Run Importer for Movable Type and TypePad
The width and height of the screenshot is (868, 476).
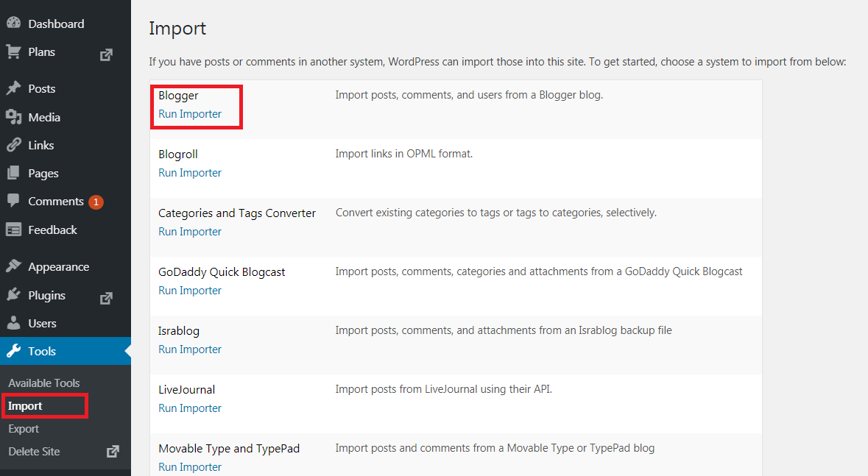[190, 467]
